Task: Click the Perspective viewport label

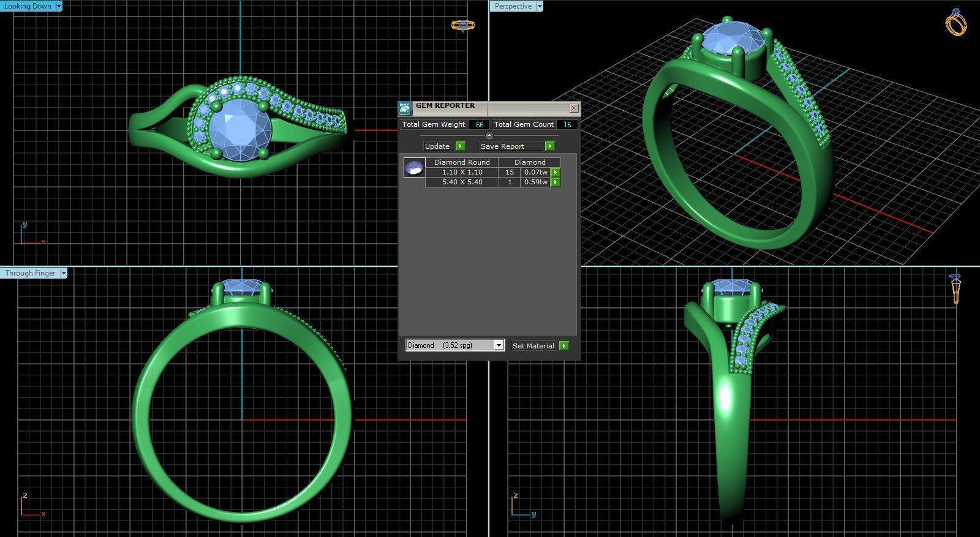Action: click(513, 6)
